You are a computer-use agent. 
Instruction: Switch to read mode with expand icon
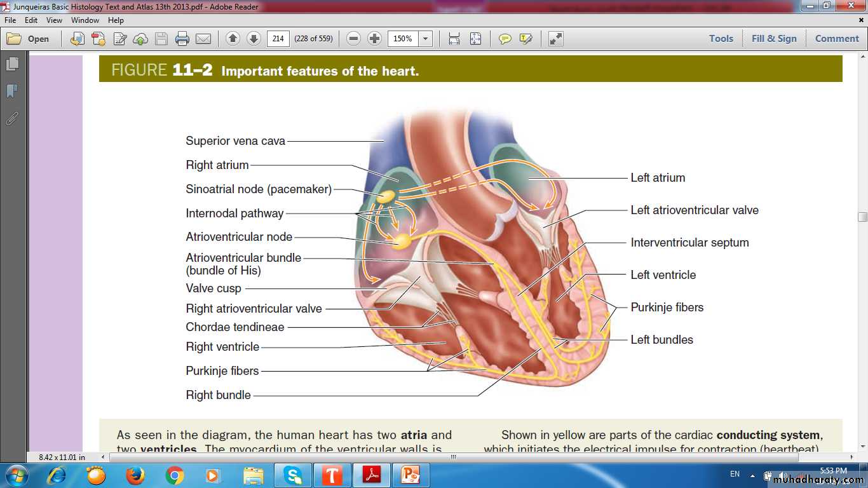click(x=556, y=39)
